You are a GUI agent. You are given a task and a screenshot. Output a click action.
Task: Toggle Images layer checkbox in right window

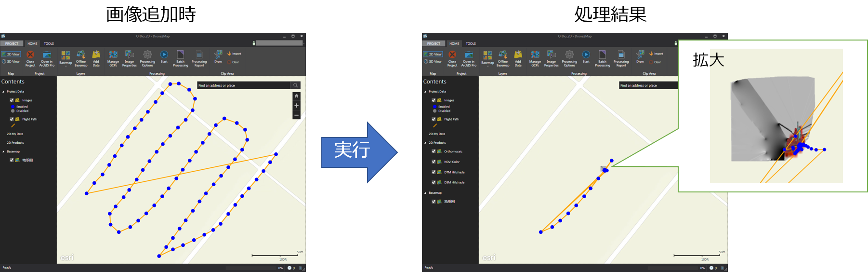[x=434, y=100]
